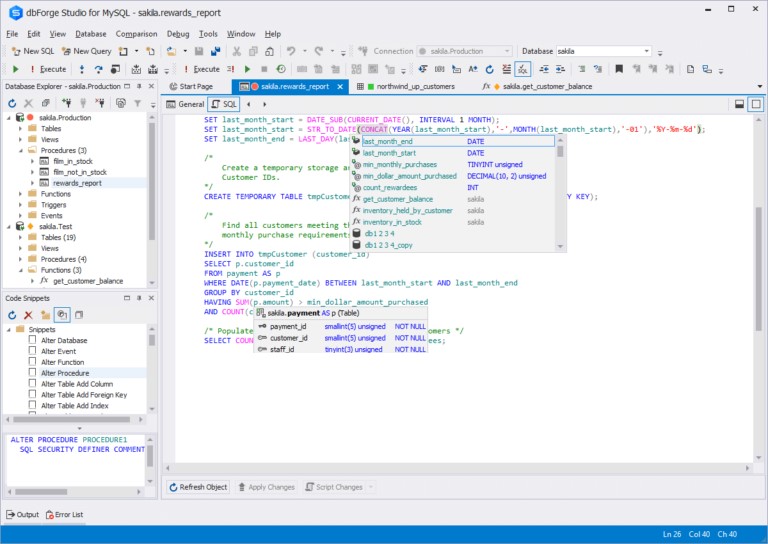Screen dimensions: 768x544
Task: Click the Error List icon in the bottom bar
Action: pyautogui.click(x=64, y=514)
